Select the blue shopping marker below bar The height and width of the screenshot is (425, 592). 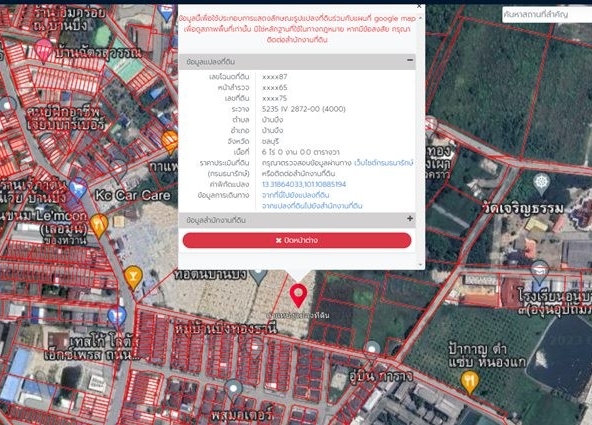[x=117, y=315]
